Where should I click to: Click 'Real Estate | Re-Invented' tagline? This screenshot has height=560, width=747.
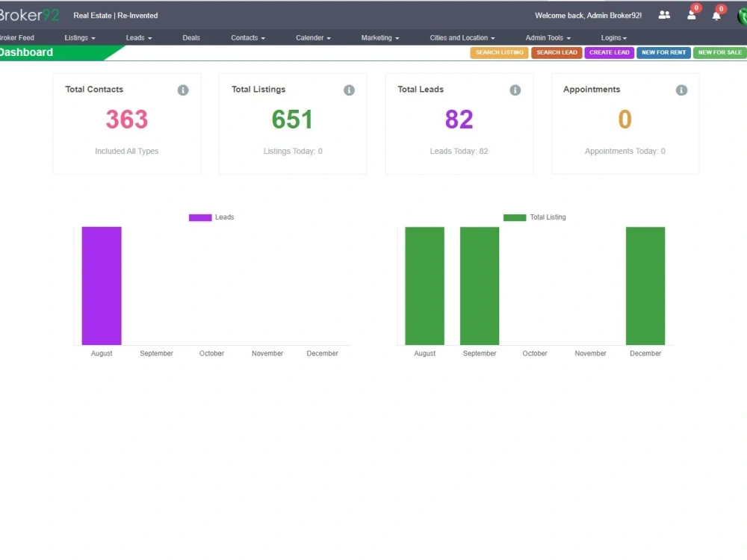(x=115, y=15)
